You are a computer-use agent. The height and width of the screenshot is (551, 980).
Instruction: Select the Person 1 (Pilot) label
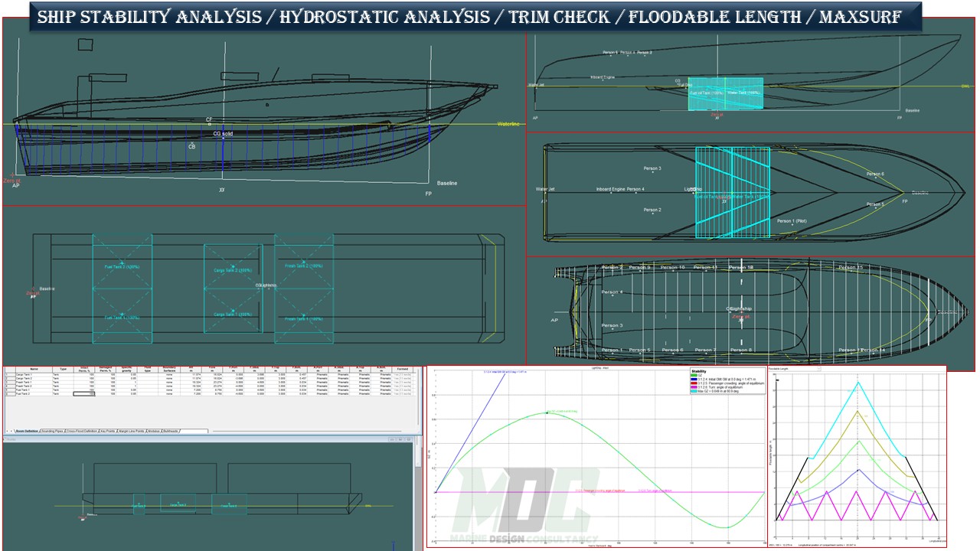pos(792,221)
